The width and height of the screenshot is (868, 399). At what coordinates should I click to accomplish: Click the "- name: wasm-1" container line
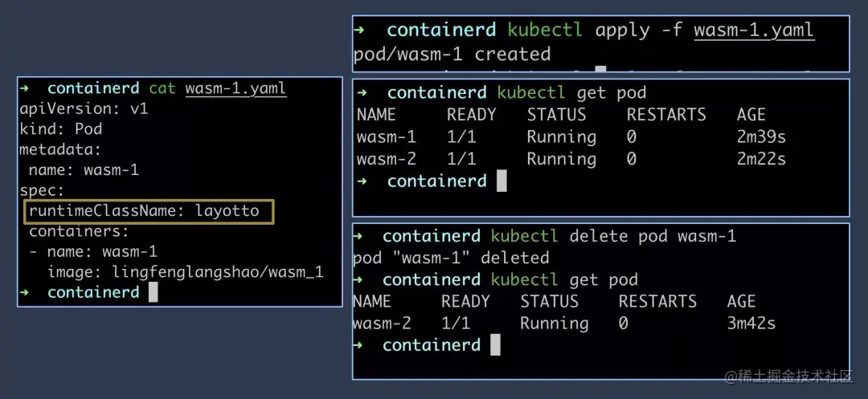coord(93,252)
